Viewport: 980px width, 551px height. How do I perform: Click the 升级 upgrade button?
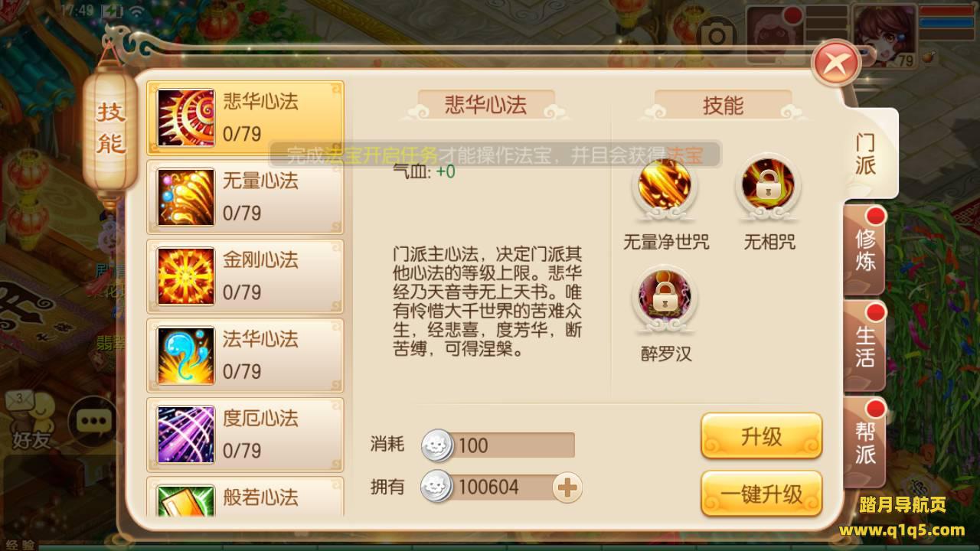tap(761, 436)
